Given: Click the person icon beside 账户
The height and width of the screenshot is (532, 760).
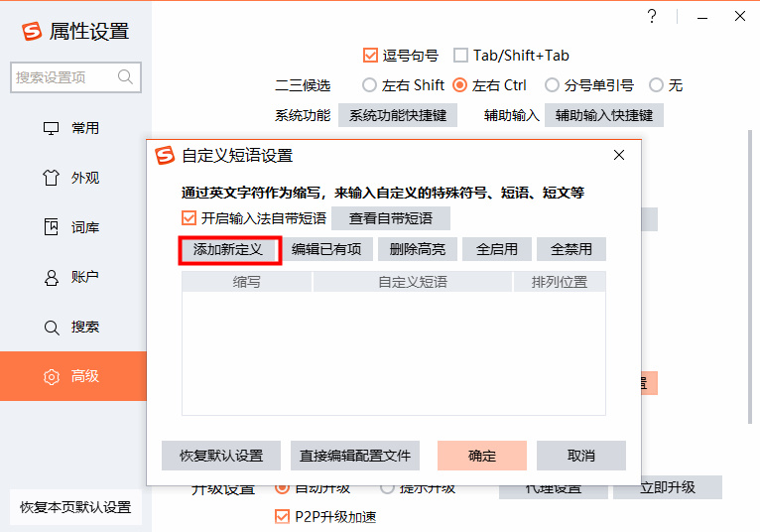Looking at the screenshot, I should [x=51, y=277].
